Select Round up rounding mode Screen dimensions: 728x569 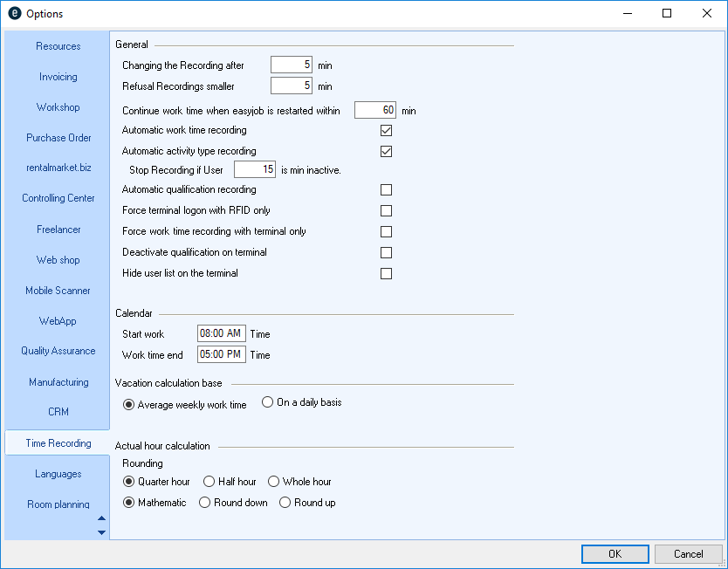point(285,503)
